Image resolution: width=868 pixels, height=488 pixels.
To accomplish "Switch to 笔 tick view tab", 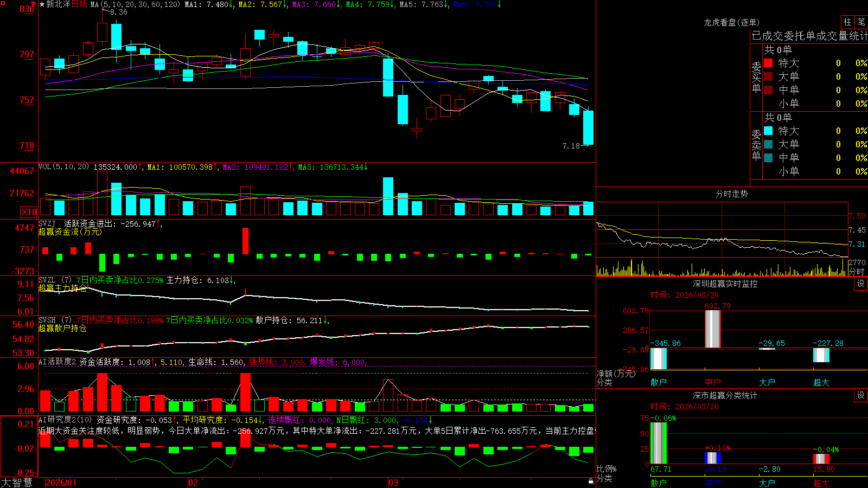I will 861,22.
